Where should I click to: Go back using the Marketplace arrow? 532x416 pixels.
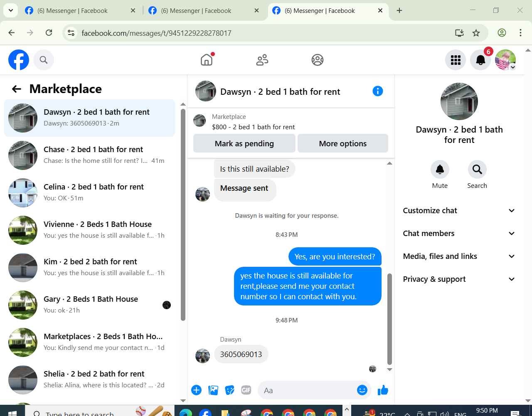16,89
